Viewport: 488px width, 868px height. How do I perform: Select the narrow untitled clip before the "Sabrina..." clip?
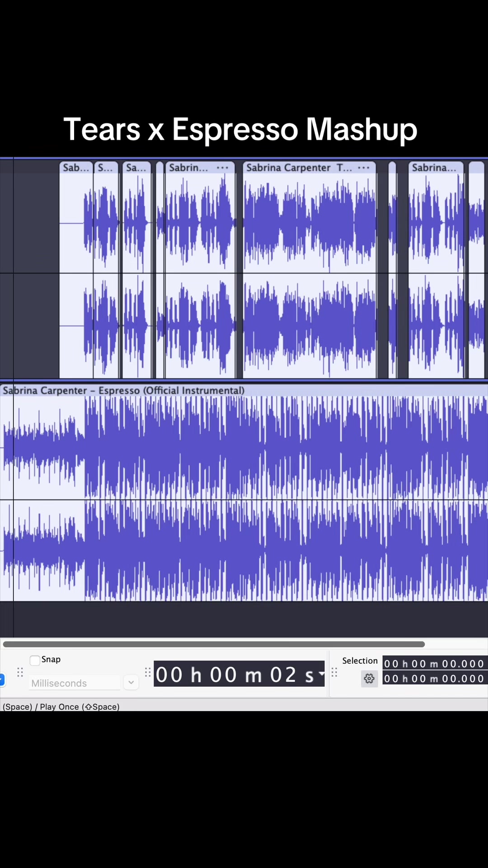click(x=392, y=270)
